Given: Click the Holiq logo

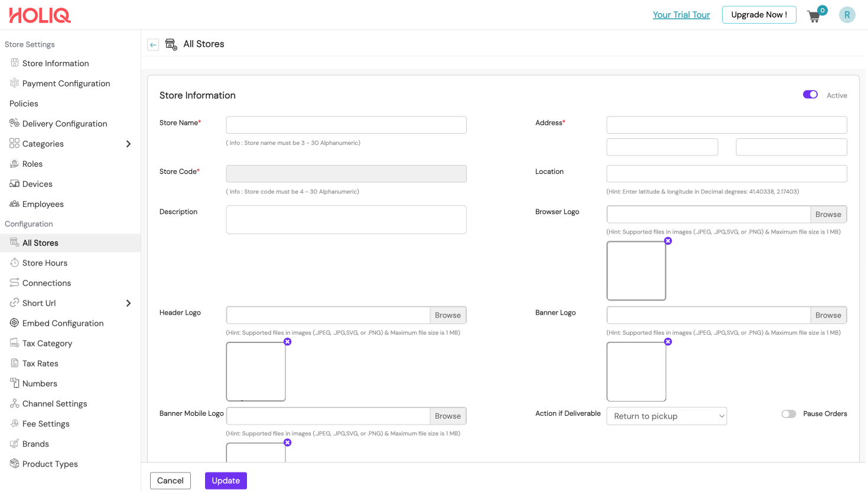Looking at the screenshot, I should pyautogui.click(x=40, y=15).
